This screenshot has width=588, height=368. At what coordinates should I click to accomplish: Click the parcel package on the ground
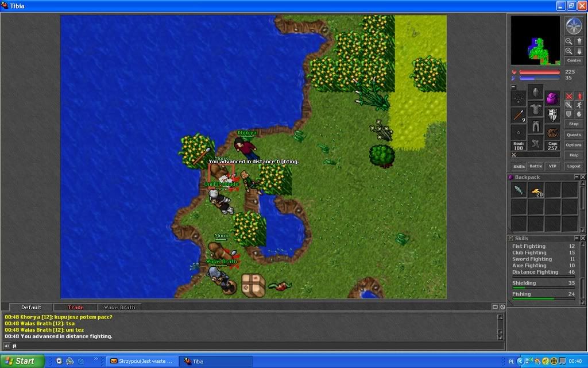click(x=253, y=285)
